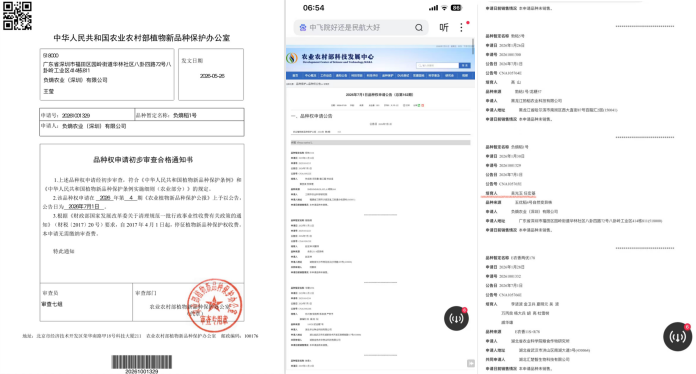
Task: Open the DUS测试 nav item
Action: (x=403, y=76)
